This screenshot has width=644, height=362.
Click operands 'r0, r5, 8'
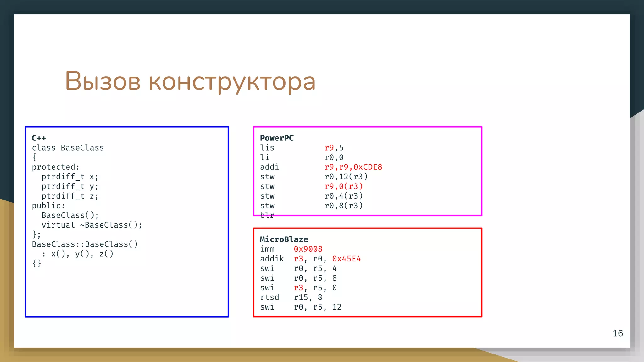[315, 278]
